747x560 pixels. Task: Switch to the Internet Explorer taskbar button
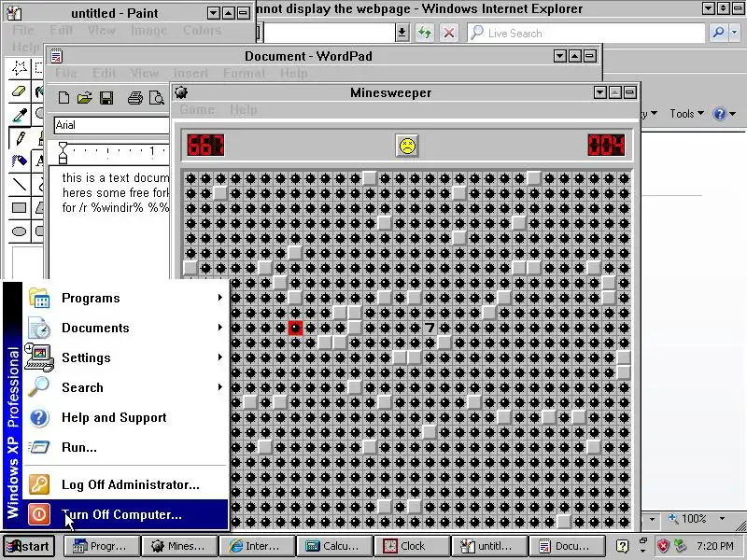(257, 546)
